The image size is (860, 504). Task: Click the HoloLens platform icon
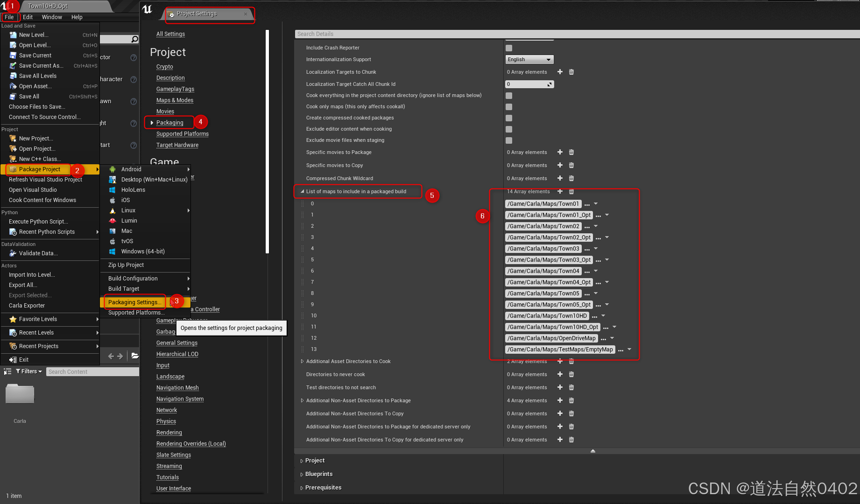[113, 190]
